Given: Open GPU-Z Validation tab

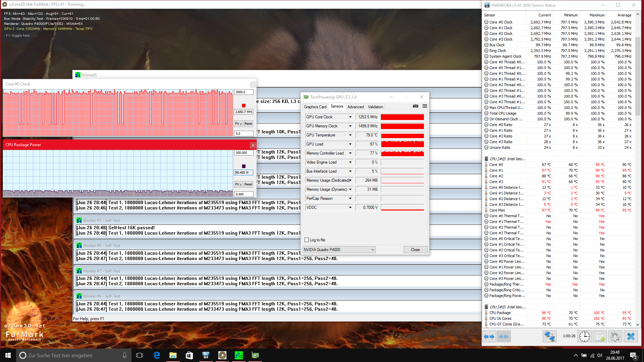Looking at the screenshot, I should click(x=375, y=107).
